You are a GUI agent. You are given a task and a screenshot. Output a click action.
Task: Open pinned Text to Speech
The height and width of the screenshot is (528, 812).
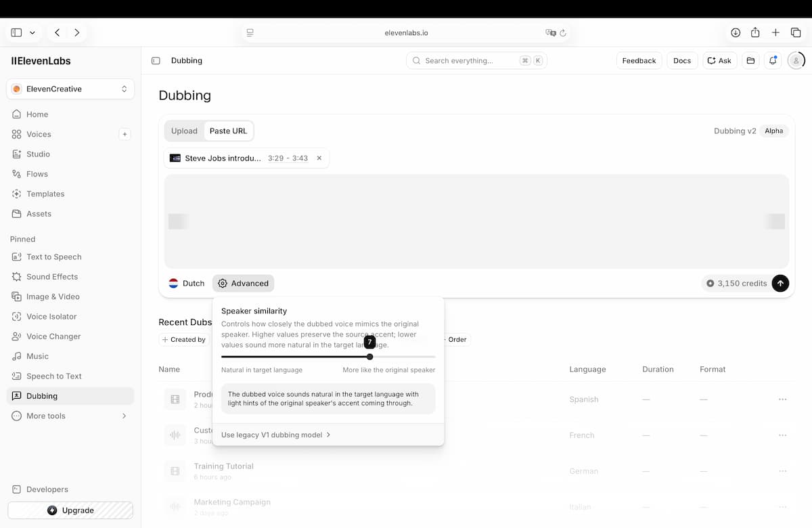click(70, 257)
